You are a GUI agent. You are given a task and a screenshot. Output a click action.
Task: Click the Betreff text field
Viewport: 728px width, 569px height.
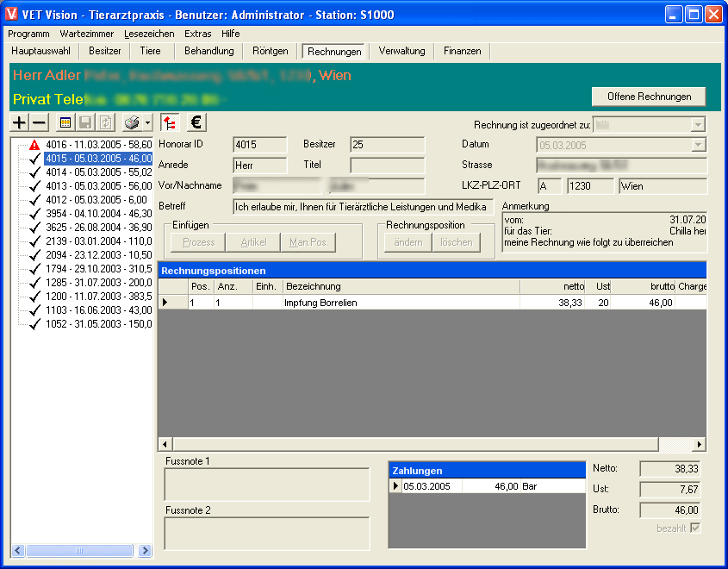pos(363,207)
